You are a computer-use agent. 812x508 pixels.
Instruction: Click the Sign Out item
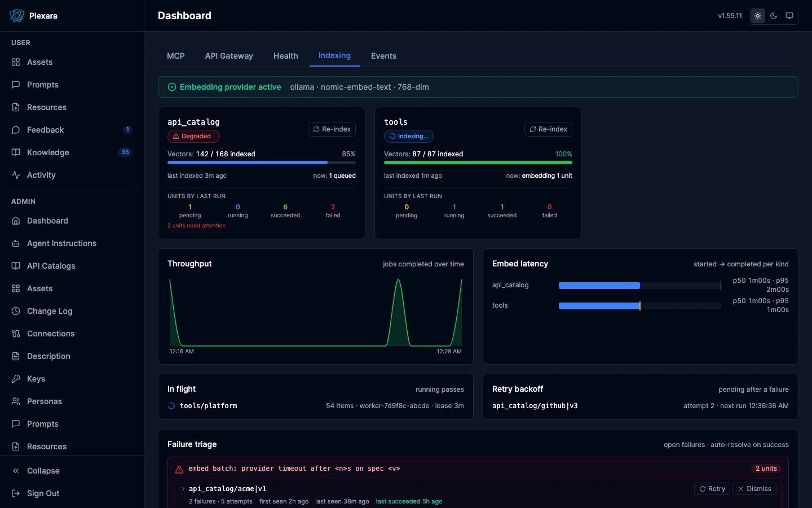72,493
